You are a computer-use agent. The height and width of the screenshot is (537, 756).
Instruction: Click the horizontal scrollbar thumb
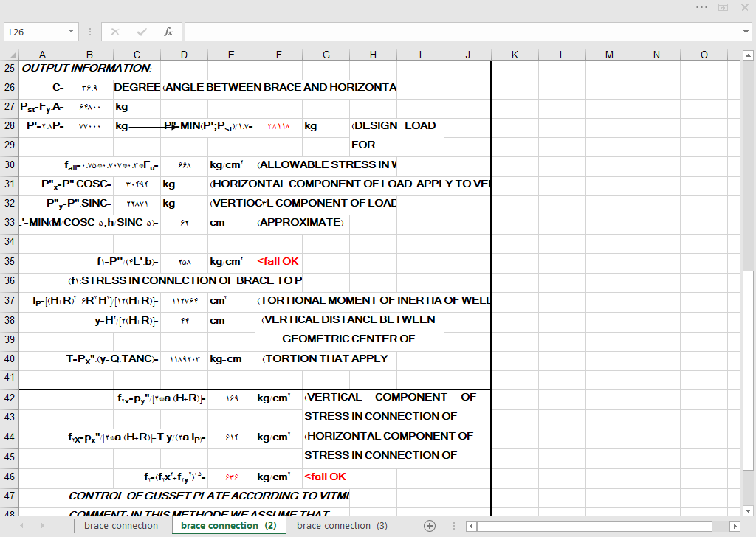594,526
